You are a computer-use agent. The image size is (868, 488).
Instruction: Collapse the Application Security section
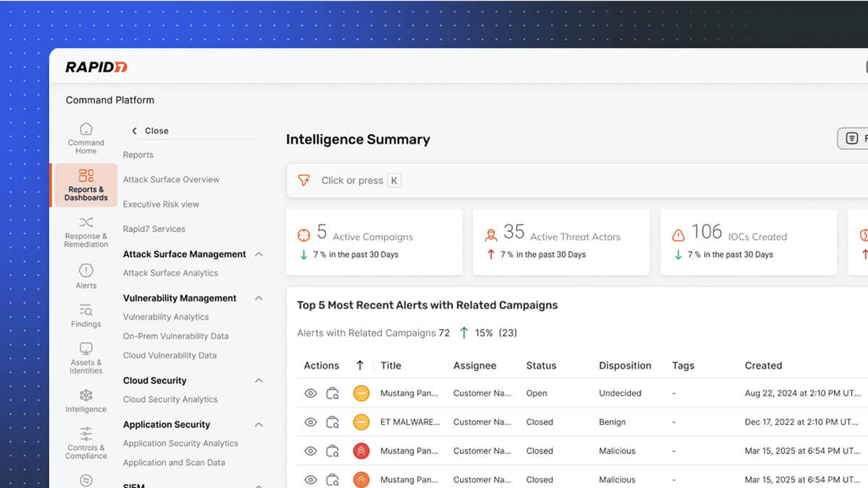[x=258, y=425]
